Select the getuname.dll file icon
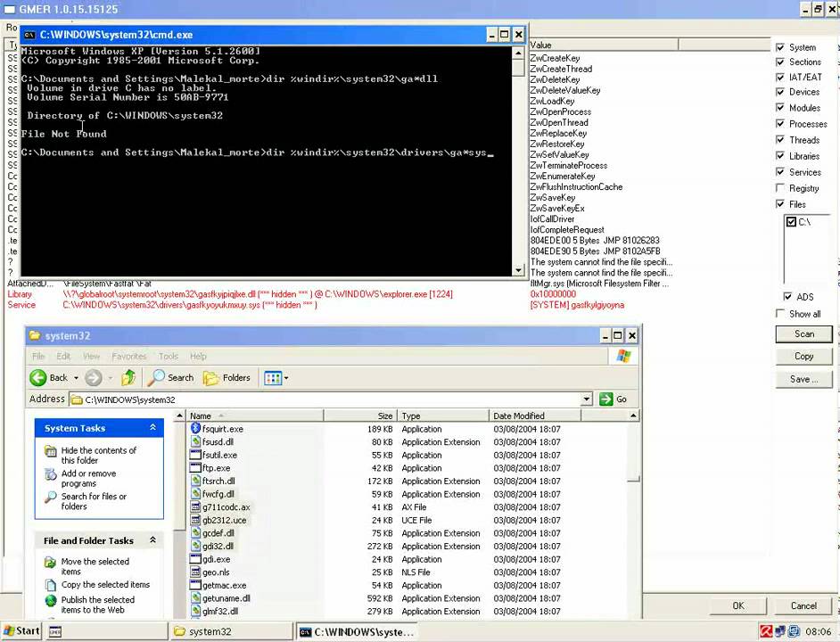840x642 pixels. click(195, 598)
